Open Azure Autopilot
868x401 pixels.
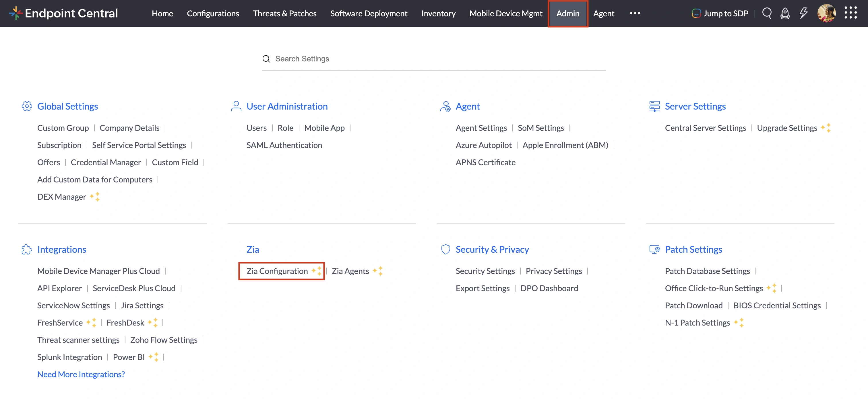tap(484, 145)
